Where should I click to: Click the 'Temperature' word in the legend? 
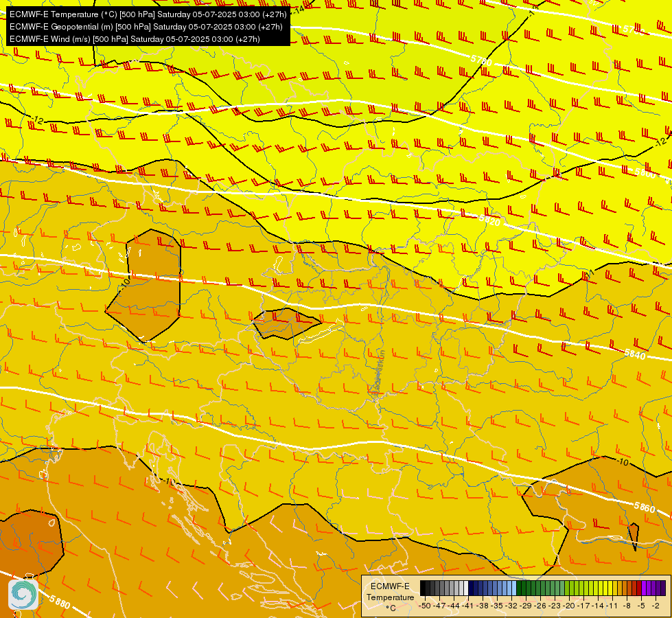(x=391, y=597)
